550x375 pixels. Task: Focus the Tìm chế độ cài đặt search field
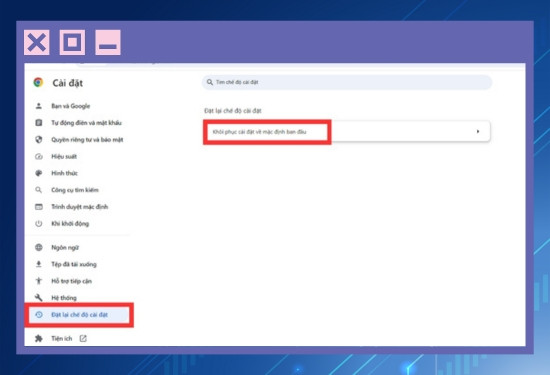347,82
